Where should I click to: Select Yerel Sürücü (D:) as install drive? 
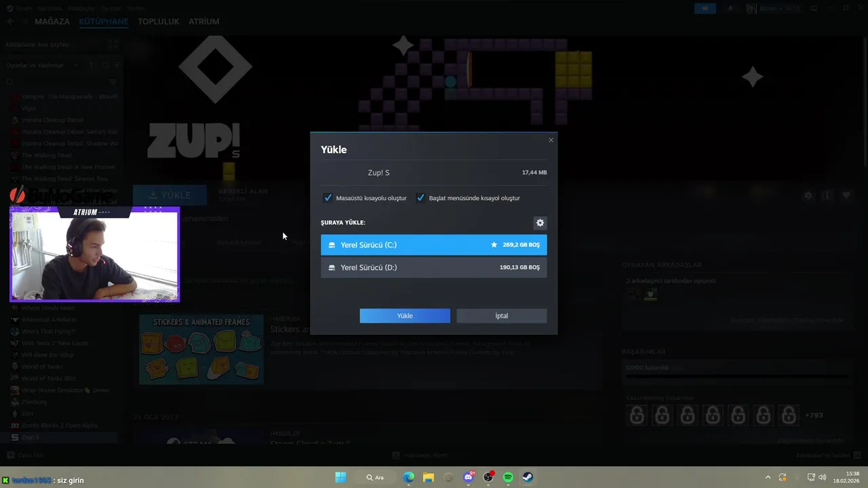(x=434, y=267)
